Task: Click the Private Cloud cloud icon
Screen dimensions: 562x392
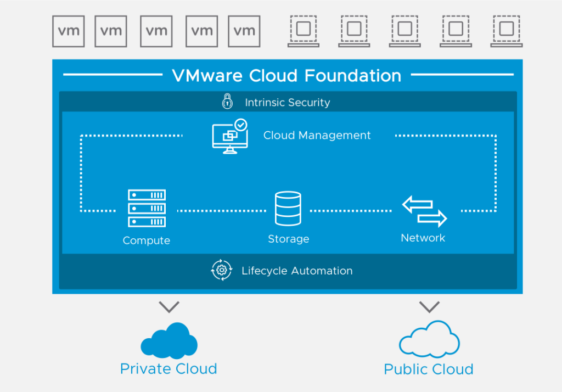Action: click(169, 341)
